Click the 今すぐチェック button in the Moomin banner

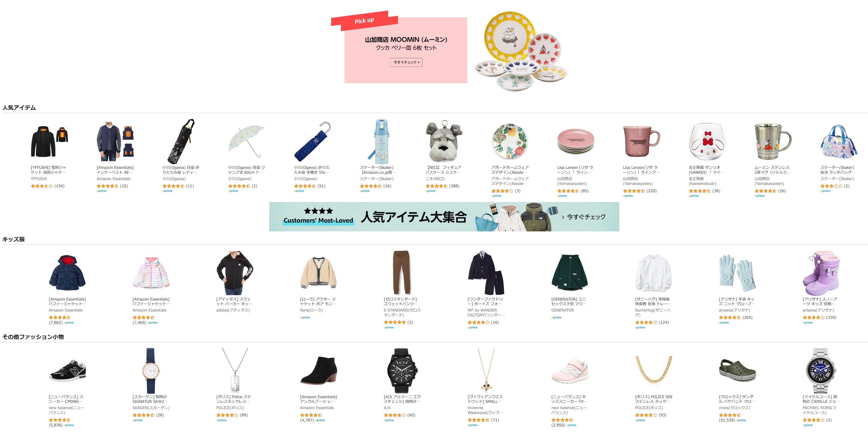pyautogui.click(x=406, y=62)
